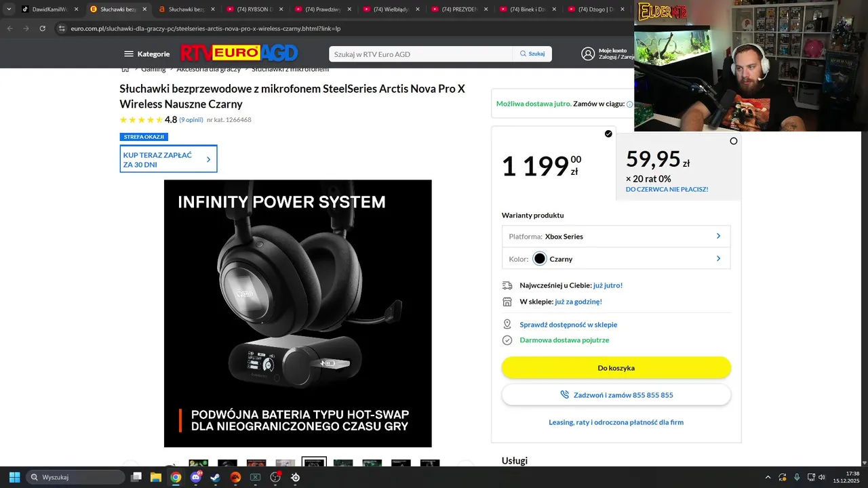Click the już jutro delivery link

[x=608, y=285]
